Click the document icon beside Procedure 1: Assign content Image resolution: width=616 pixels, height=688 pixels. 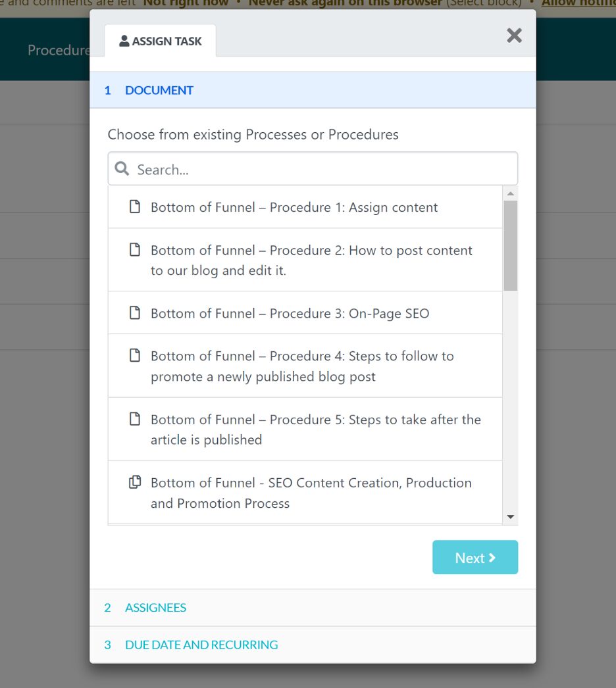pos(135,206)
